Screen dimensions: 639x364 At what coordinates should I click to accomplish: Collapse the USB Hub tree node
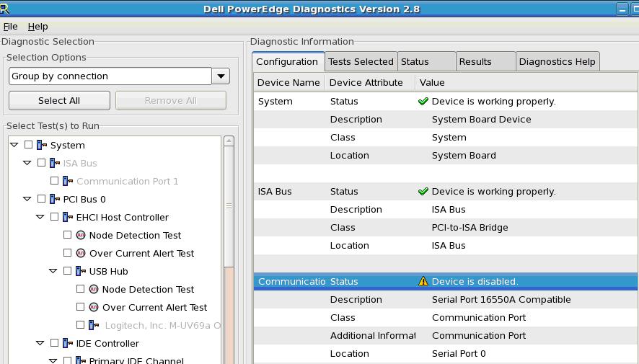(53, 271)
